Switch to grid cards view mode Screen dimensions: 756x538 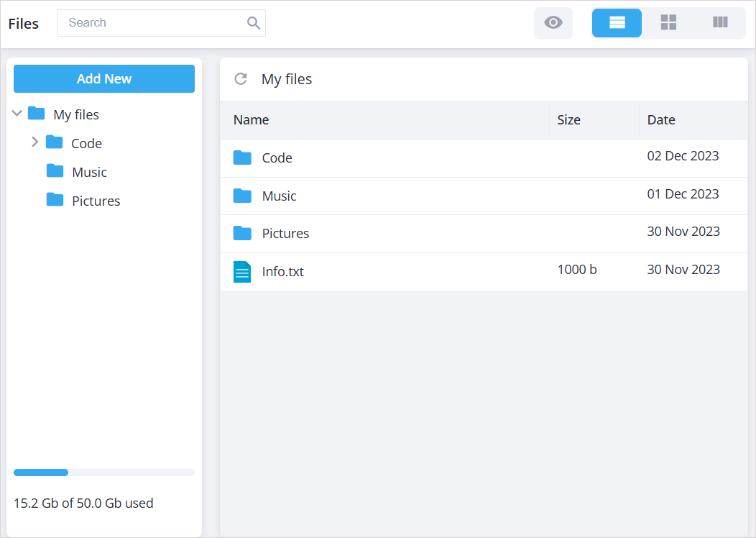pos(668,23)
